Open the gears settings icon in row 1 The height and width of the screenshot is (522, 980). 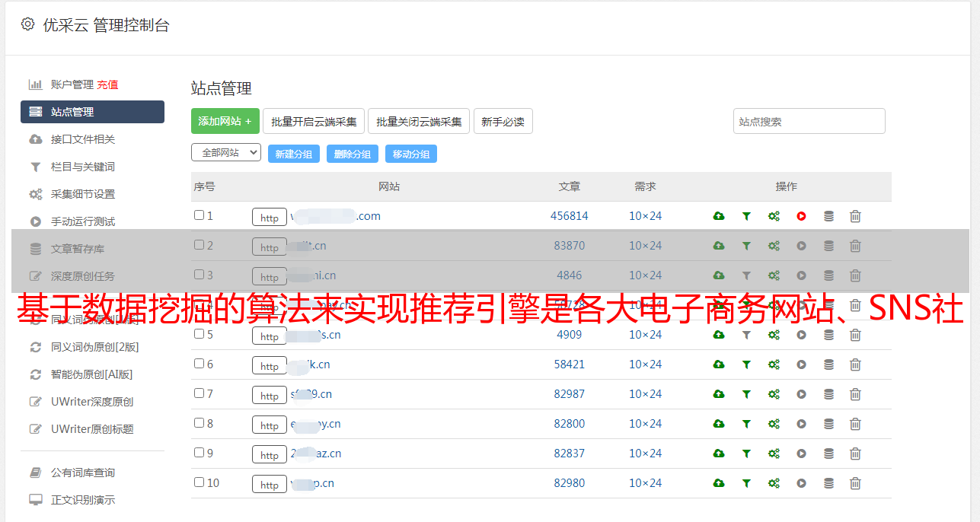pos(774,216)
